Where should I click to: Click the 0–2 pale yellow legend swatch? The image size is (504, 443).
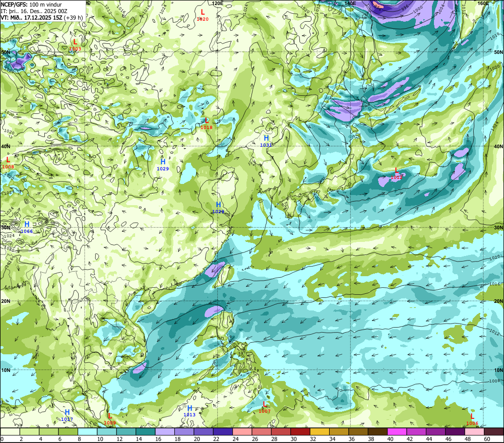pos(10,431)
